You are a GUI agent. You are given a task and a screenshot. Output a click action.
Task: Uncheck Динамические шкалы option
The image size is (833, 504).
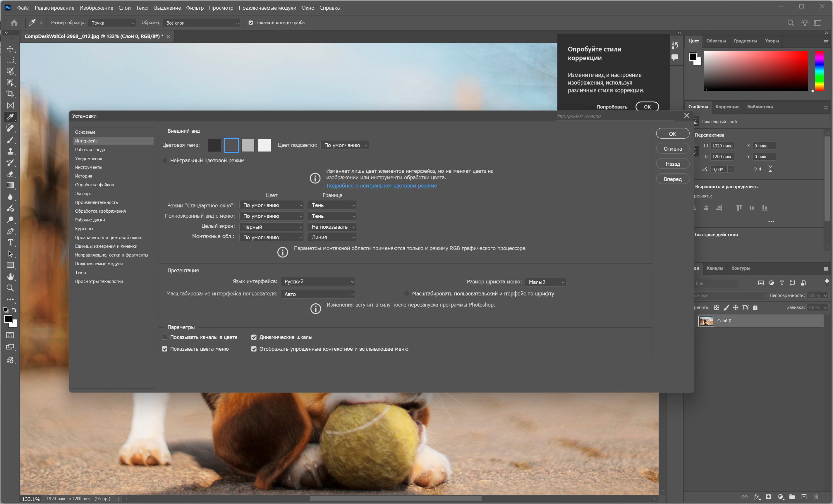pyautogui.click(x=254, y=337)
